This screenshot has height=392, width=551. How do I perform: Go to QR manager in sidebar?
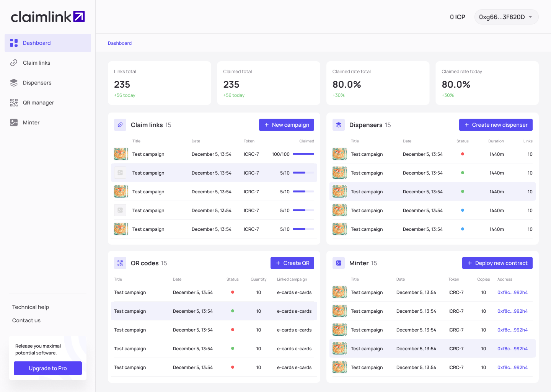pyautogui.click(x=38, y=103)
